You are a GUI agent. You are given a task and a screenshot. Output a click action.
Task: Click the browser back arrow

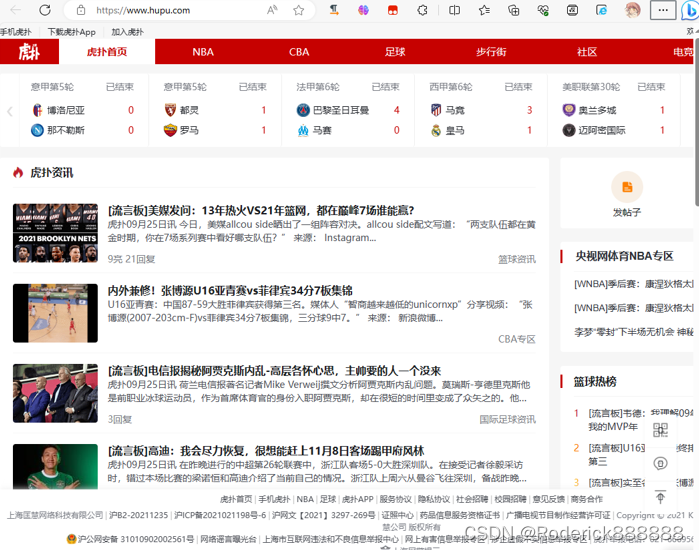coord(16,10)
